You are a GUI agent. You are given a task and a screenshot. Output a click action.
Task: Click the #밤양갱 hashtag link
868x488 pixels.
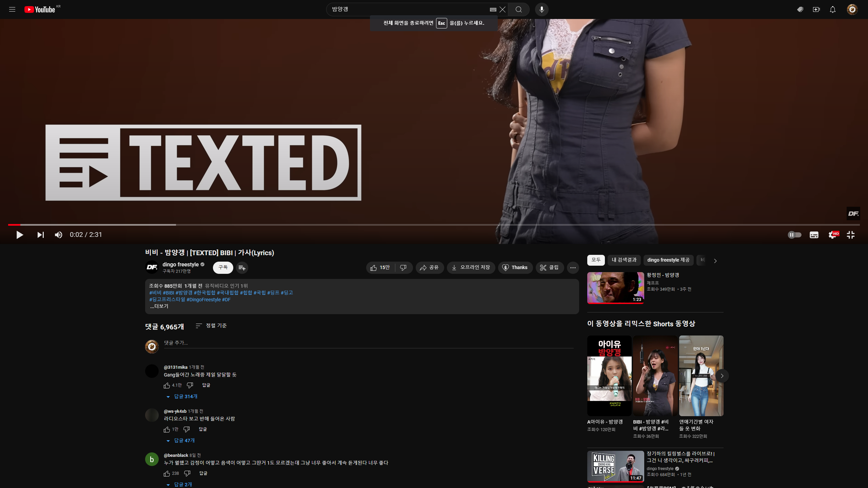click(x=184, y=293)
